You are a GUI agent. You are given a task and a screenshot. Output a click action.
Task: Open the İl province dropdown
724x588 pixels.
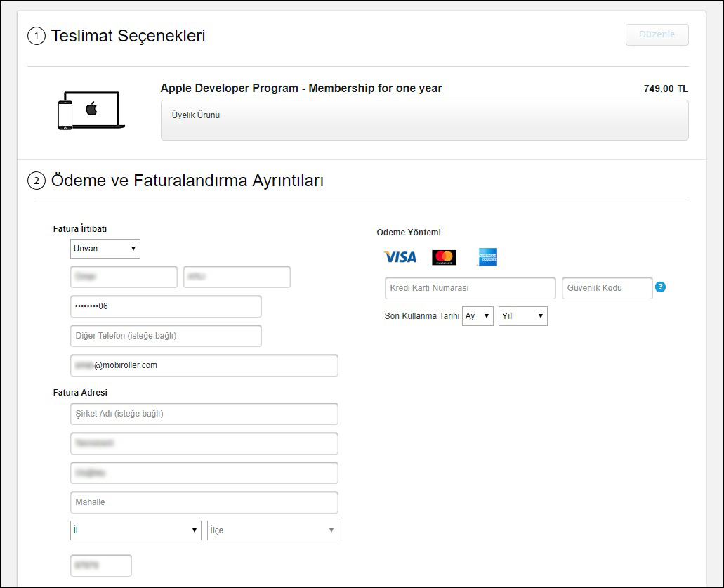(136, 530)
